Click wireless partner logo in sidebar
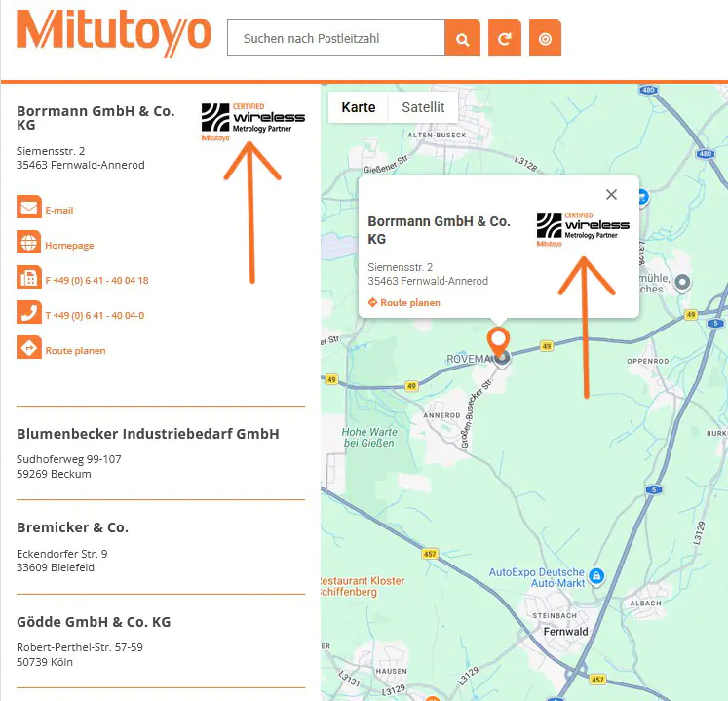Screen dimensions: 728x701 [x=252, y=122]
